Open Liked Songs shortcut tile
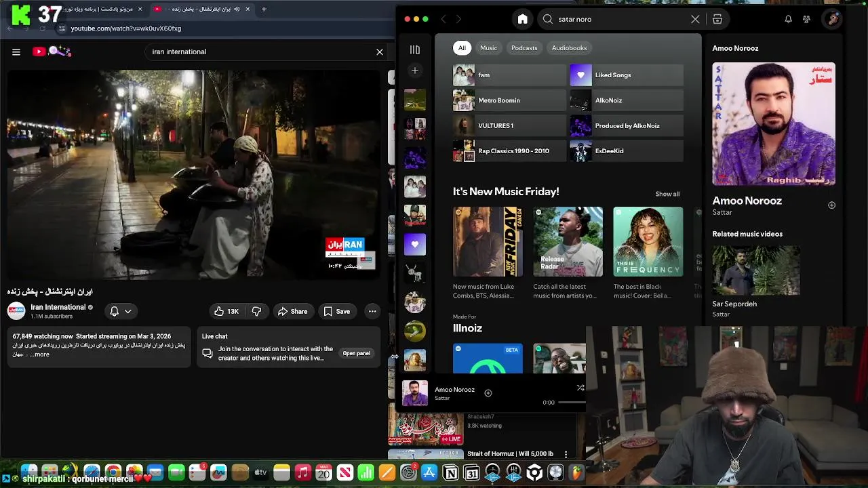868x488 pixels. pyautogui.click(x=627, y=75)
